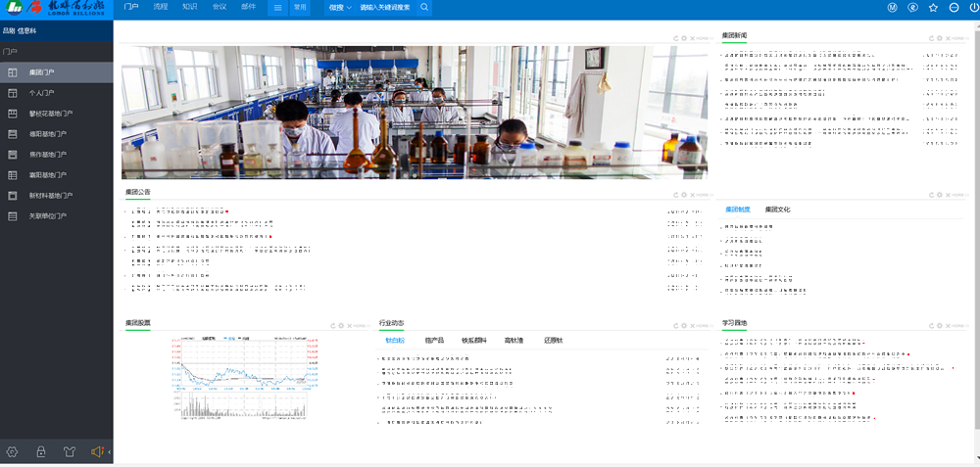
Task: Click the circled ellipsis more icon
Action: (954, 8)
